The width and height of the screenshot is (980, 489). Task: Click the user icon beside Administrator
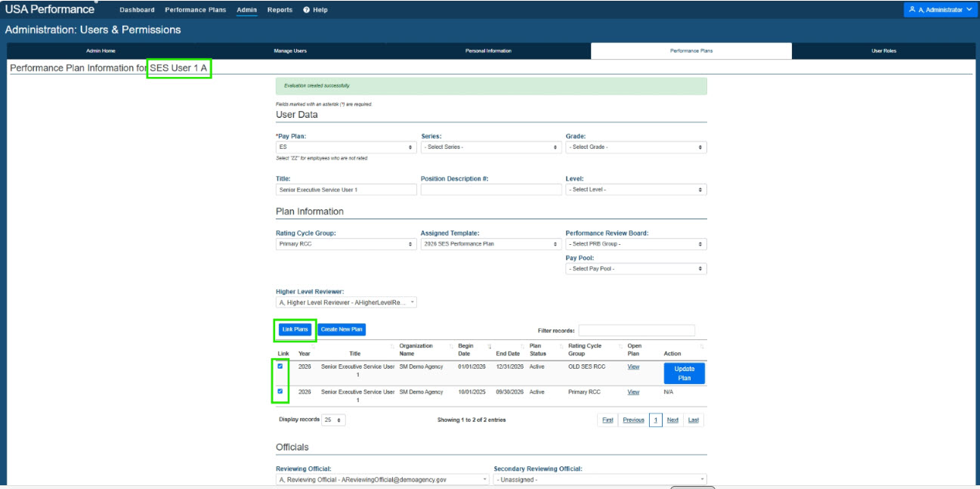coord(912,10)
